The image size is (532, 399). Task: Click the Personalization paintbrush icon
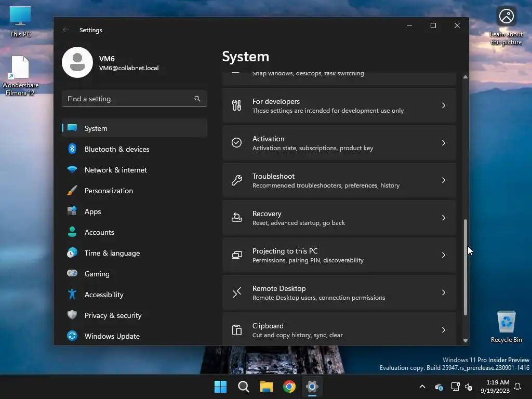click(72, 190)
